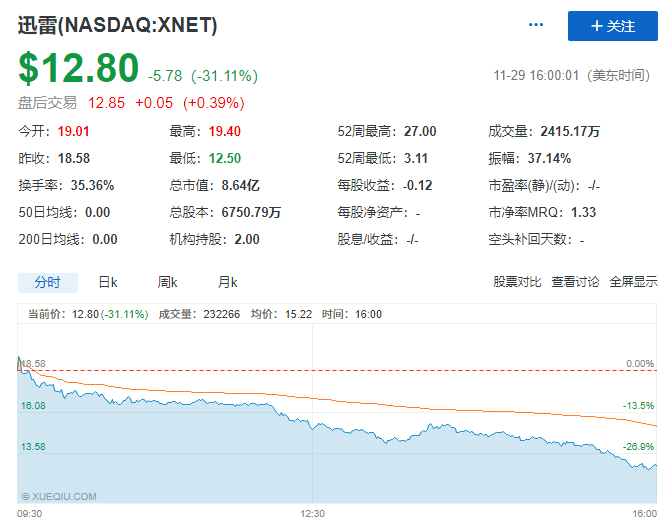Click the stock title 迅雷(NASDAQ:XNET)

117,24
